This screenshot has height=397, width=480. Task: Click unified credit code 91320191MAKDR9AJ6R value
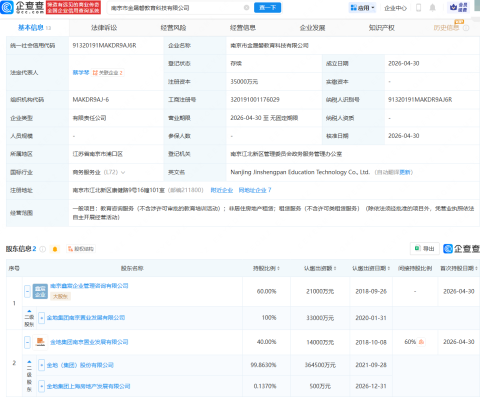click(104, 45)
